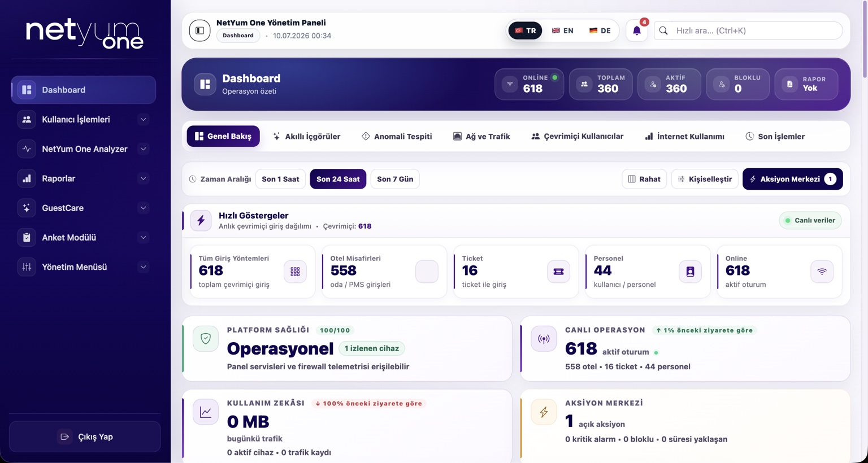Screen dimensions: 868x463
Task: Click the Otel Misafirleri card
Action: click(384, 272)
